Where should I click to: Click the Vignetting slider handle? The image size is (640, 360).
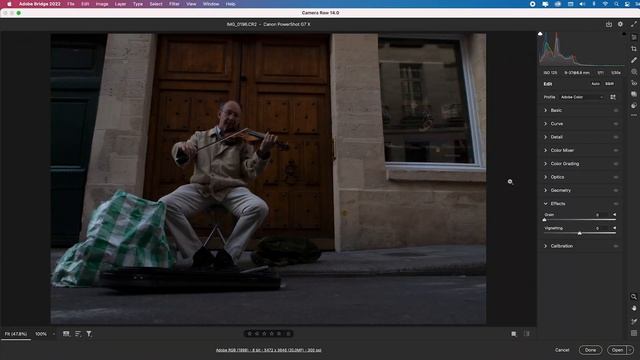pos(580,233)
